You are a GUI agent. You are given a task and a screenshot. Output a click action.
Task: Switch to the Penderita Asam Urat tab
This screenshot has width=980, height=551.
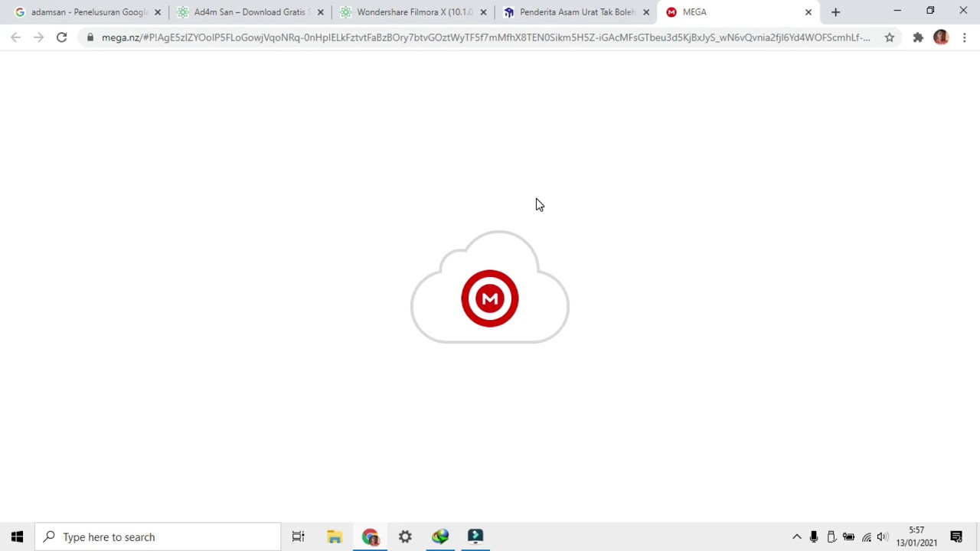pyautogui.click(x=576, y=12)
